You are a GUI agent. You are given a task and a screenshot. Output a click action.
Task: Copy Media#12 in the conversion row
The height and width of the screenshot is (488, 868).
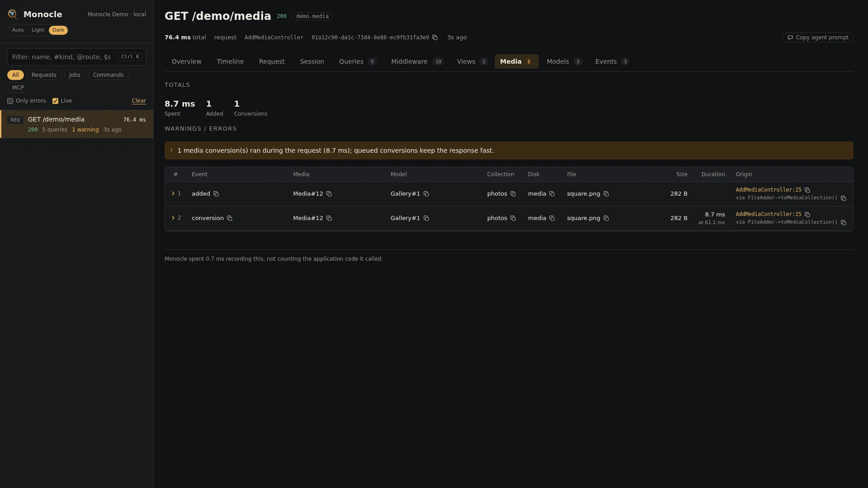(x=329, y=218)
